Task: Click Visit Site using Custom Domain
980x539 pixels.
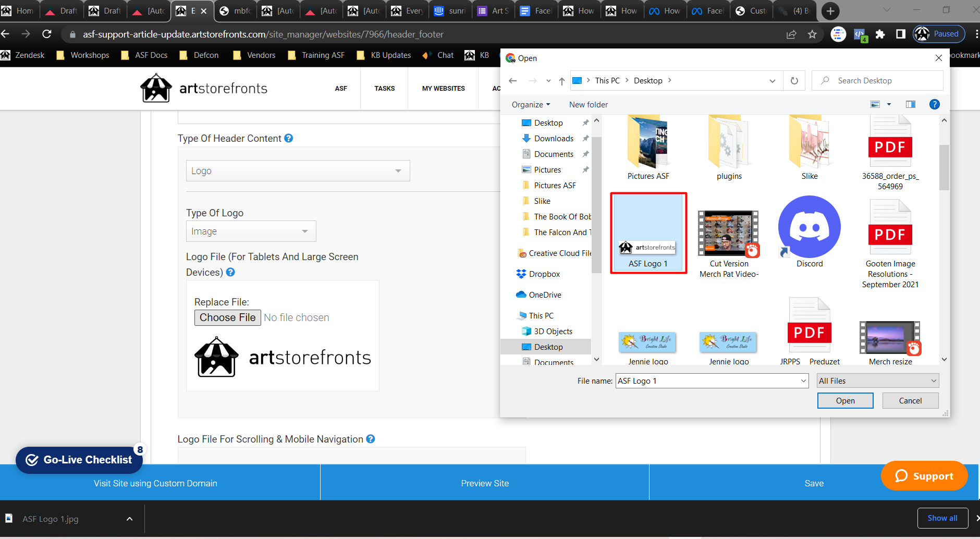Action: click(155, 483)
